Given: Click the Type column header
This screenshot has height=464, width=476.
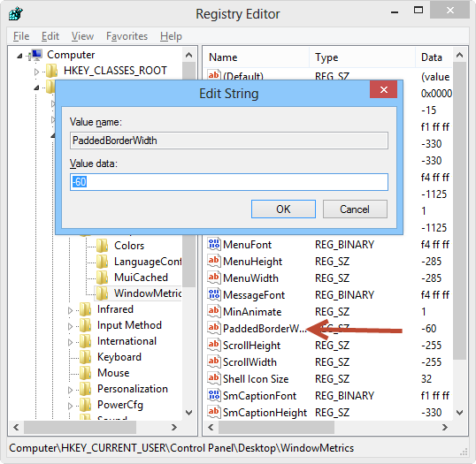Looking at the screenshot, I should (x=362, y=57).
